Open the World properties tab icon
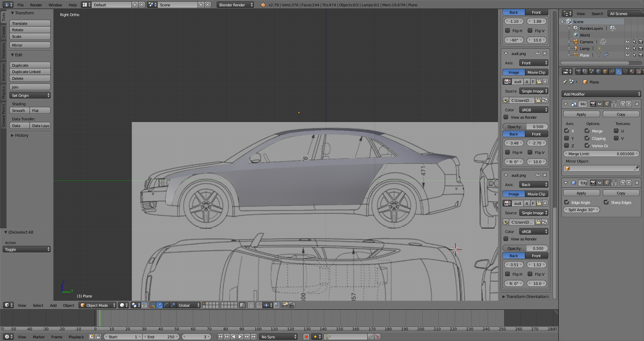 click(x=598, y=71)
